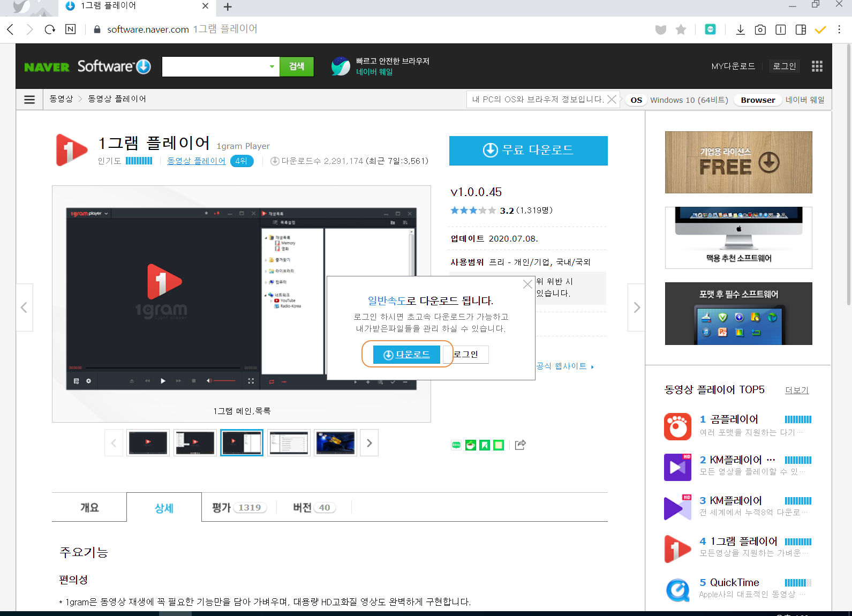Select the fifth screenshot thumbnail
Viewport: 852px width, 616px height.
(335, 443)
